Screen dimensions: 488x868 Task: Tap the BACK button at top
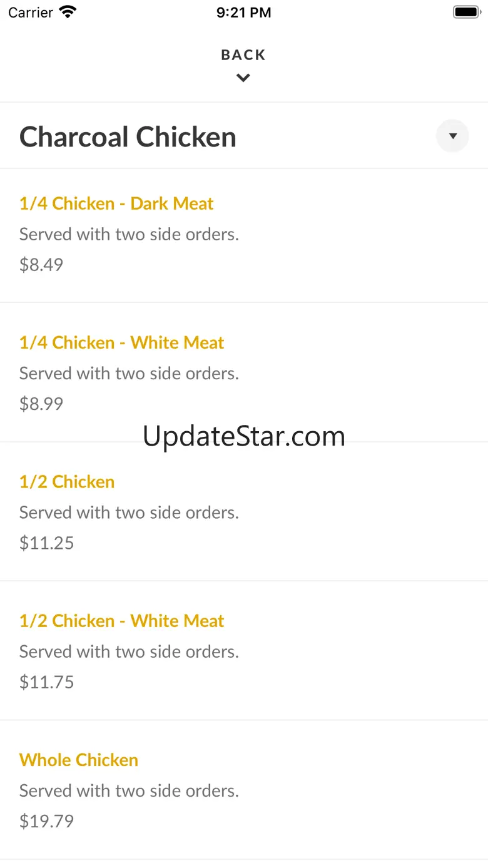(x=243, y=55)
